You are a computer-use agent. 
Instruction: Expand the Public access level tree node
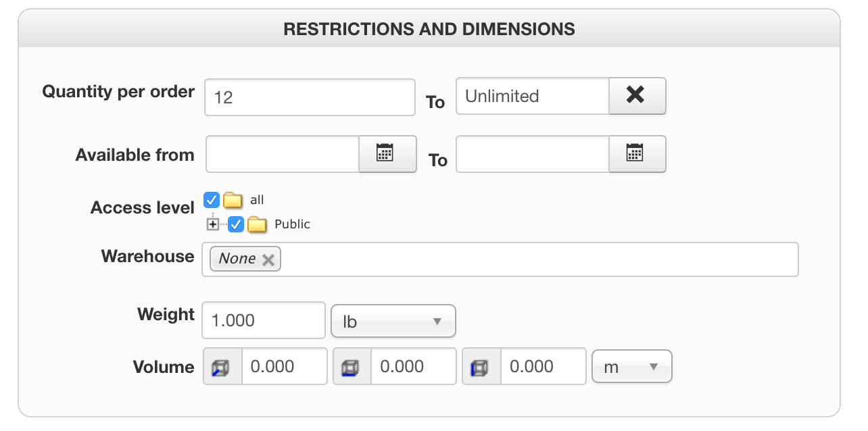click(x=213, y=224)
